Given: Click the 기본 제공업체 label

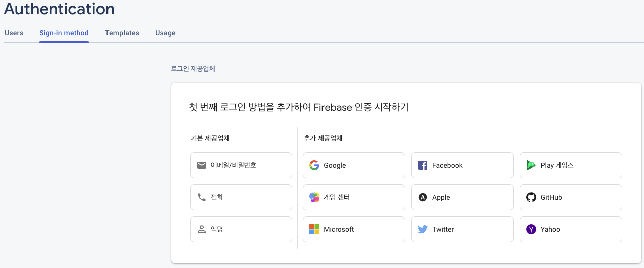Looking at the screenshot, I should point(210,138).
